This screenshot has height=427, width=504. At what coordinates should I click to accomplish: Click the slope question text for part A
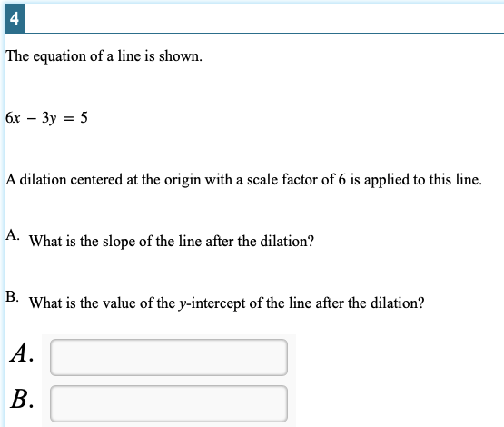click(172, 241)
